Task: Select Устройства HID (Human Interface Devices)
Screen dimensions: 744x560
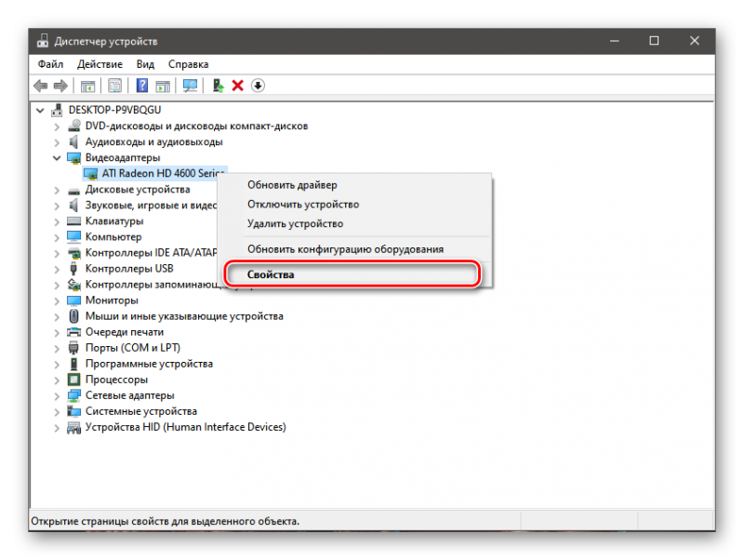Action: tap(185, 427)
